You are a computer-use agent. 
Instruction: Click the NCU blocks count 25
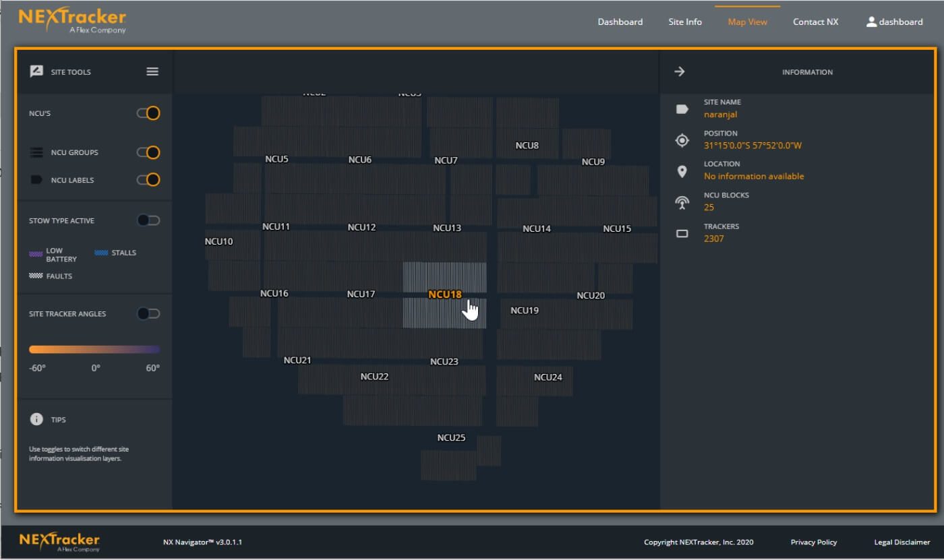[709, 207]
